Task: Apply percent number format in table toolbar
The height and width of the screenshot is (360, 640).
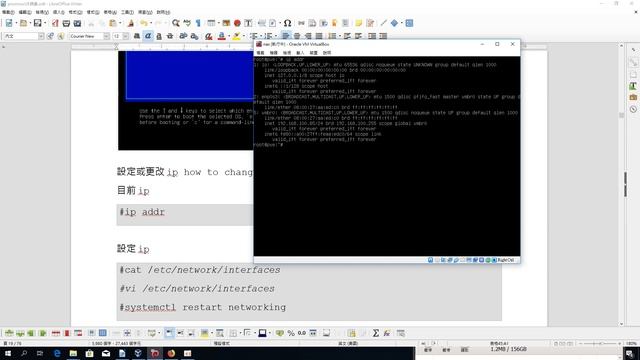Action: pos(291,333)
